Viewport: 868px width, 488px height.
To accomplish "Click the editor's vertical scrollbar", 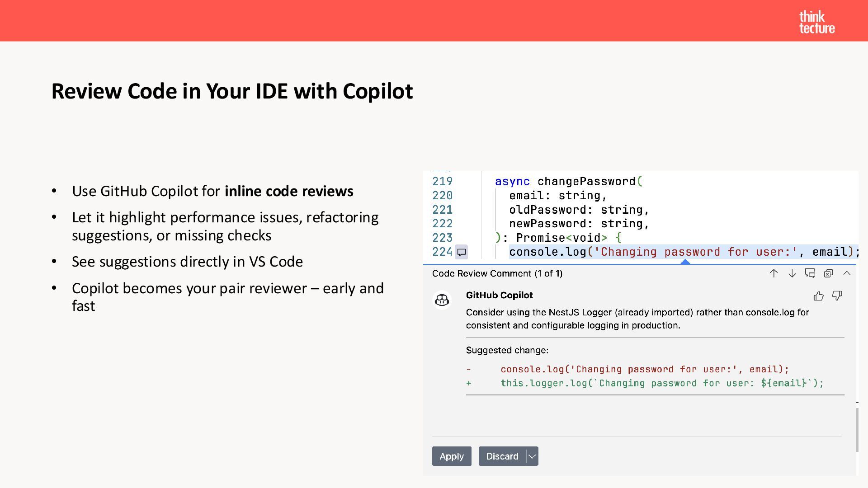I will point(857,429).
